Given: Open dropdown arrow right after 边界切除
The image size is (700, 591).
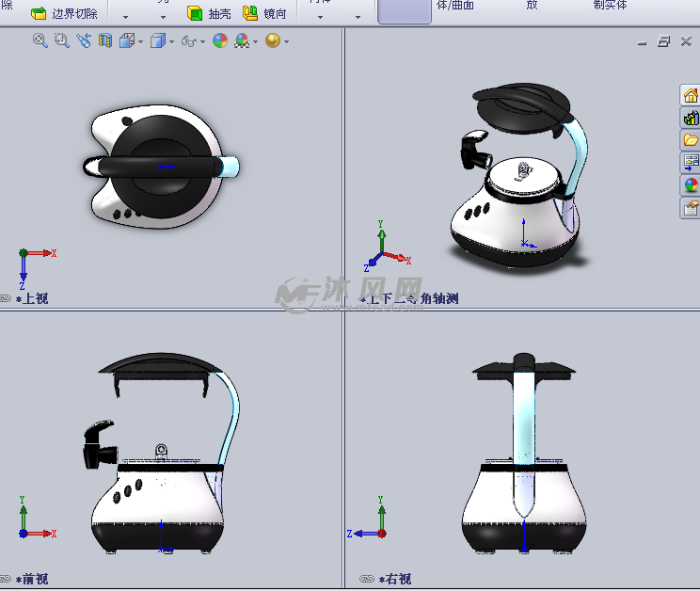Looking at the screenshot, I should coord(125,17).
